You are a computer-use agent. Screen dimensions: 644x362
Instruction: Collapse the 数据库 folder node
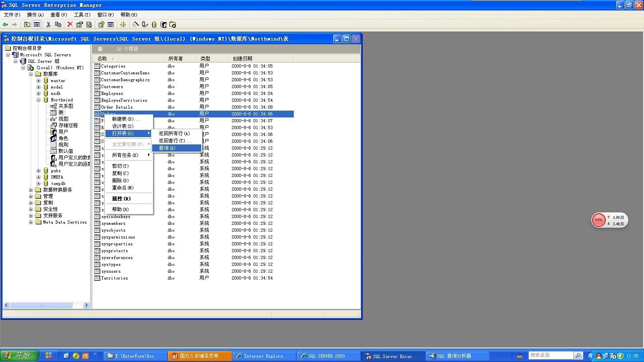(x=31, y=74)
